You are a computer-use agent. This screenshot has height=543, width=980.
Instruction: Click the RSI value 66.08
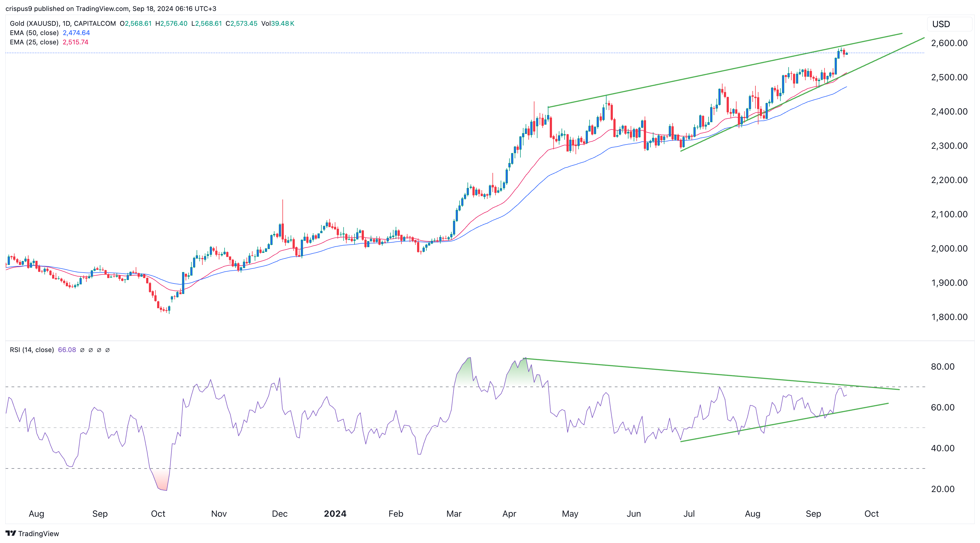(x=67, y=350)
